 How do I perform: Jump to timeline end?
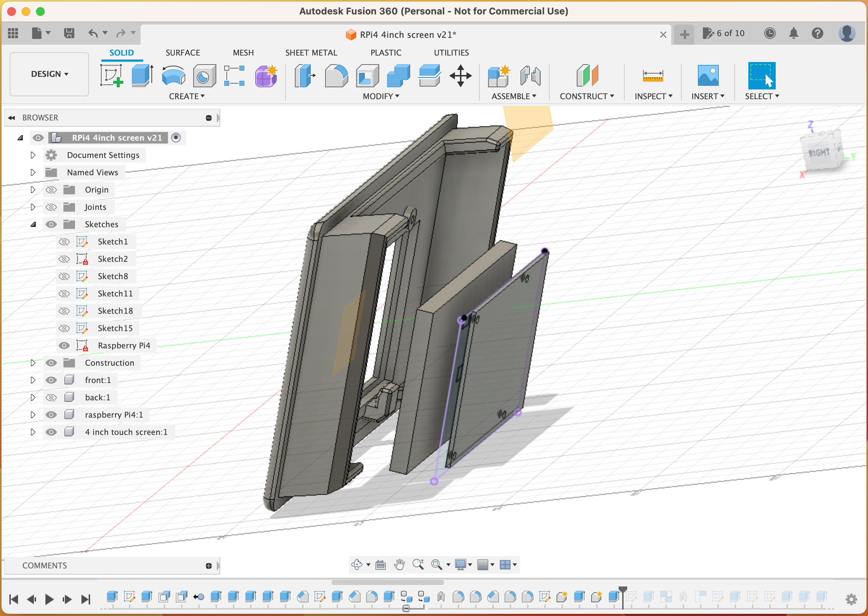click(x=86, y=599)
